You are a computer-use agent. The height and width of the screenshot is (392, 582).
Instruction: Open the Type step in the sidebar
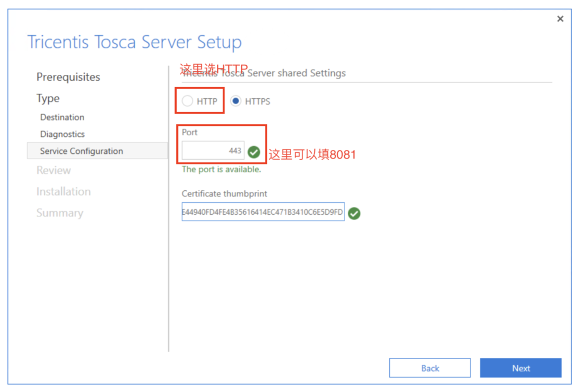[48, 98]
